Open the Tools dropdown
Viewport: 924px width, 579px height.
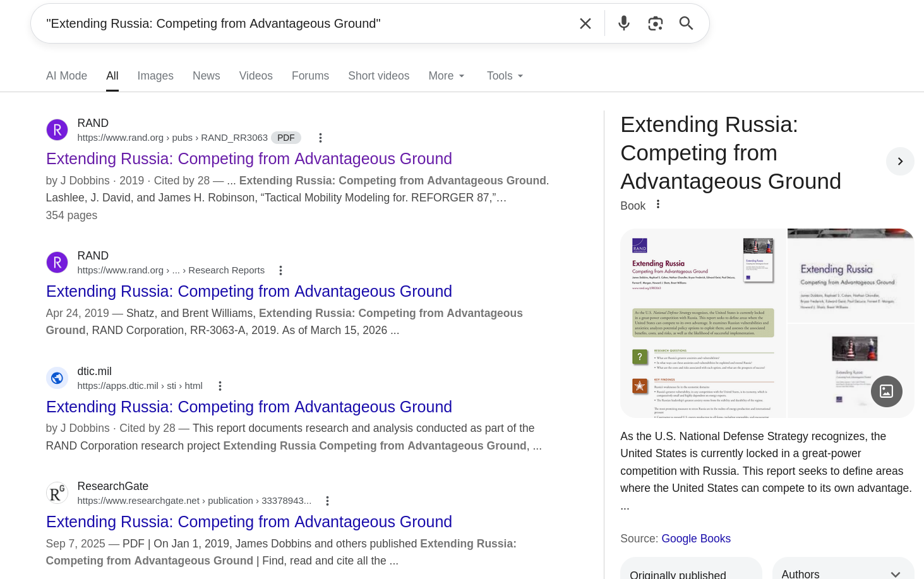coord(505,76)
